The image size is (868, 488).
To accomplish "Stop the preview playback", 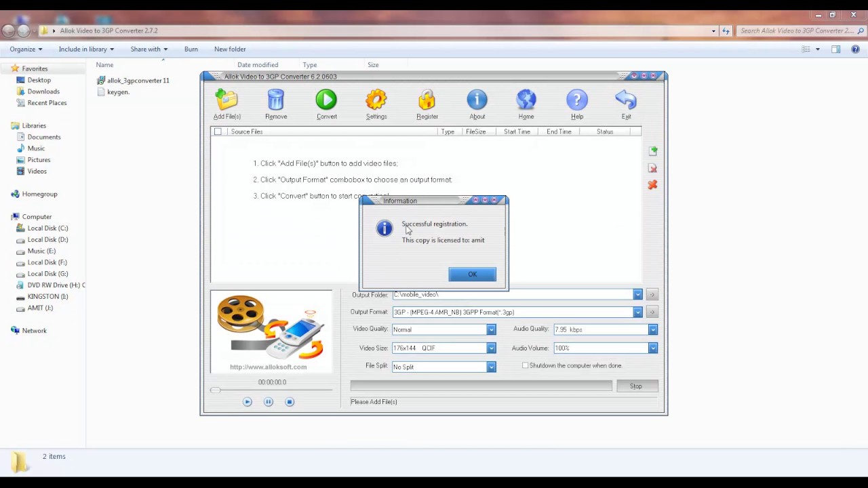I will pyautogui.click(x=290, y=402).
